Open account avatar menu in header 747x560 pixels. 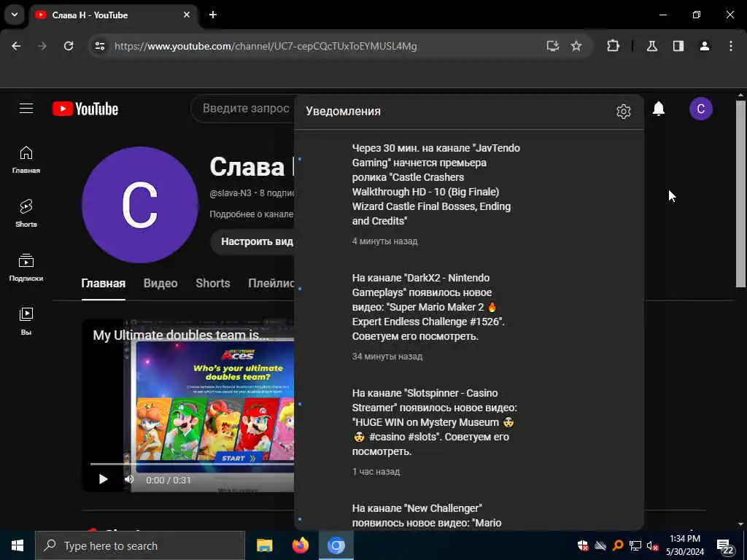pyautogui.click(x=701, y=109)
